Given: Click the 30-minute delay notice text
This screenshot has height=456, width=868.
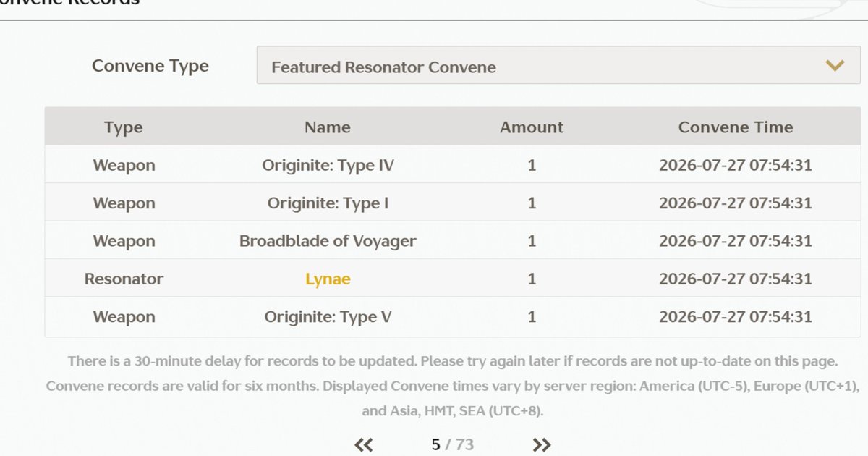Looking at the screenshot, I should pyautogui.click(x=453, y=360).
